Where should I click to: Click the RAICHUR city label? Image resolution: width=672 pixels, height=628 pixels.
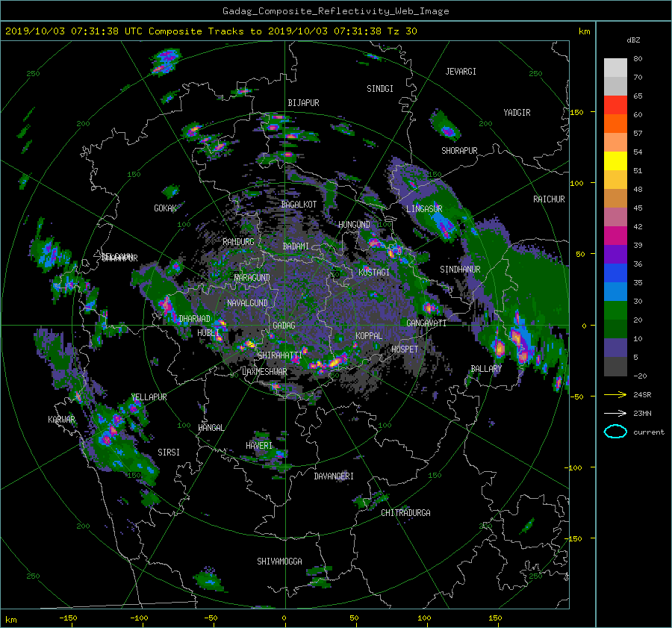pyautogui.click(x=549, y=199)
